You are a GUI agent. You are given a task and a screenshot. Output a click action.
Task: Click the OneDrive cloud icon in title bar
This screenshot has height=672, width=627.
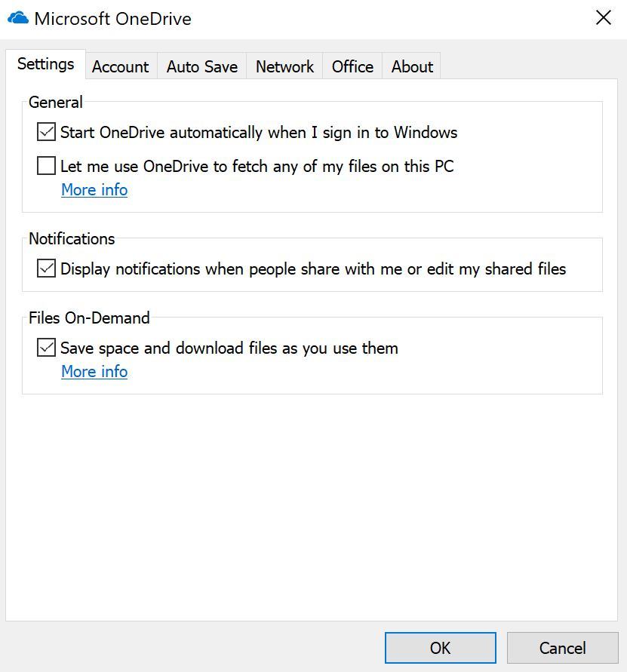point(18,18)
